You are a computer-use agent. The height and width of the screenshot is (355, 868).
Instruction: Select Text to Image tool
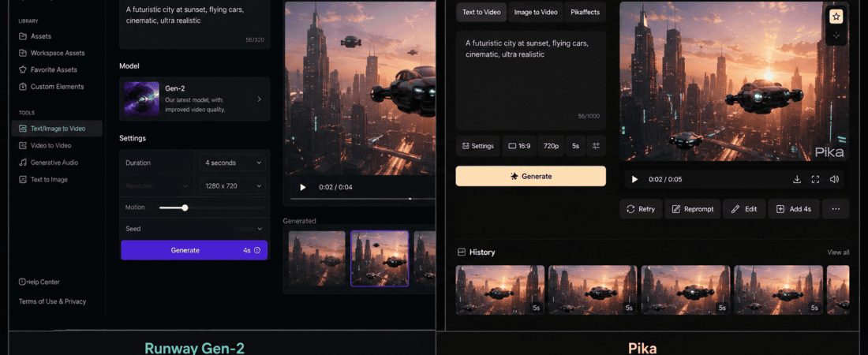coord(43,179)
